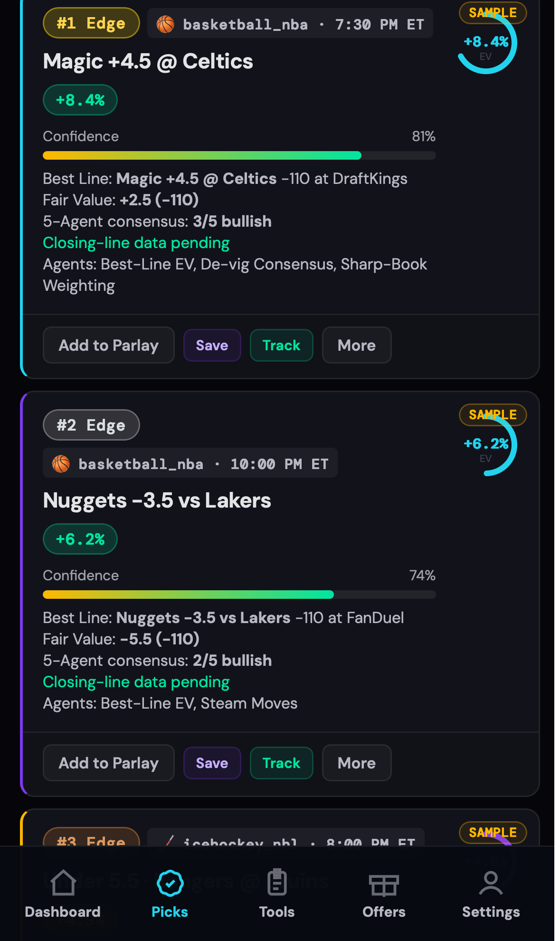The image size is (560, 941).
Task: Toggle Save on the Nuggets pick
Action: pyautogui.click(x=212, y=763)
